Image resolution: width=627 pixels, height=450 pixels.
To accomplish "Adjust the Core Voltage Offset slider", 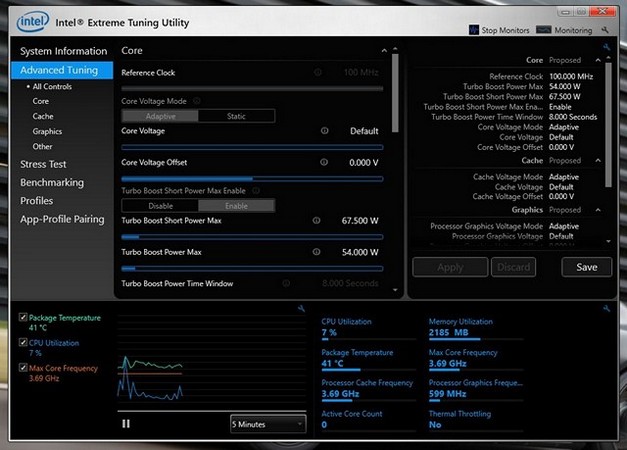I will click(252, 179).
